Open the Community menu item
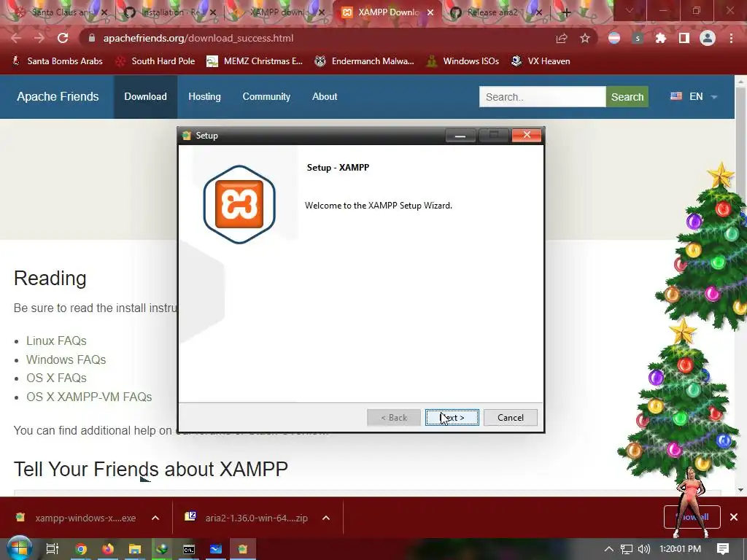Screen dimensions: 747x560 pos(266,97)
